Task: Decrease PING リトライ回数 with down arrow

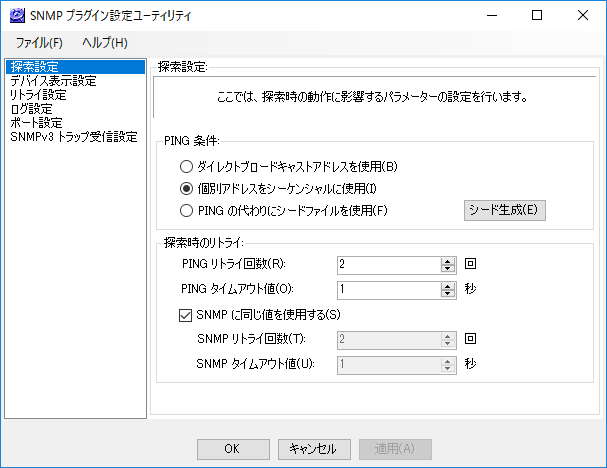Action: 448,269
